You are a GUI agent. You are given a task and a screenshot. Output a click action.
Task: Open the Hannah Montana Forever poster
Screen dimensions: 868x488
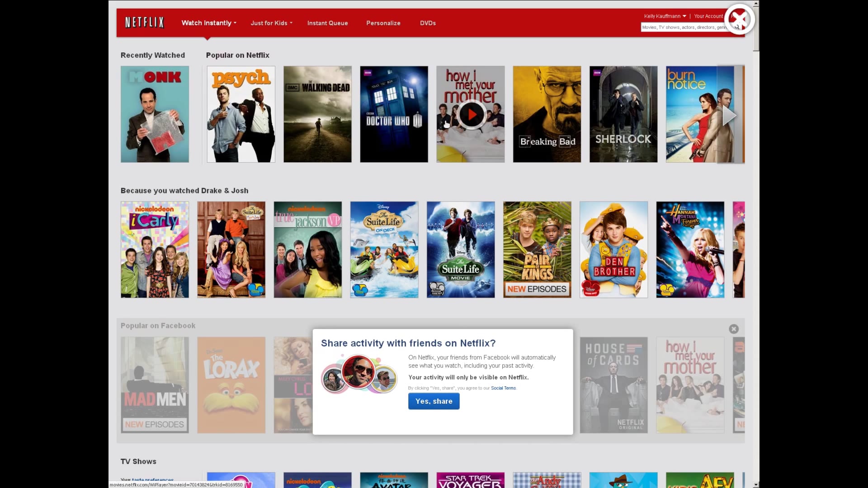690,250
